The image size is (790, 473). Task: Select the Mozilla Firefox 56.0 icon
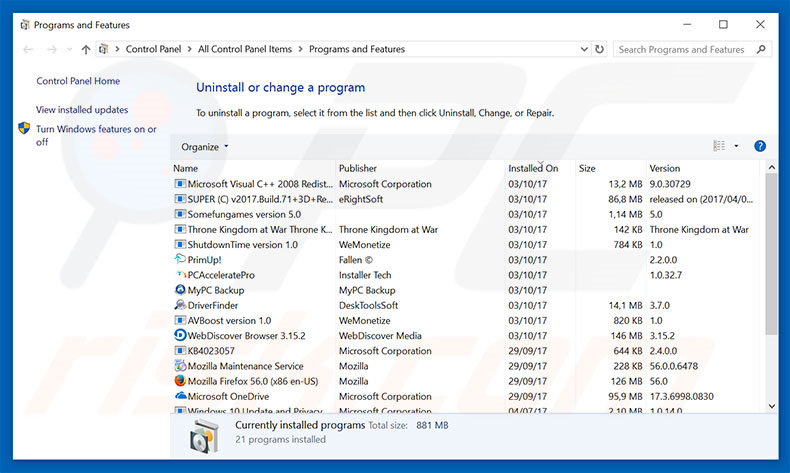pyautogui.click(x=180, y=381)
